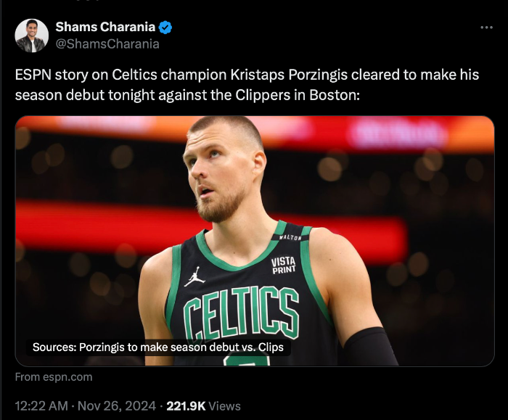Image resolution: width=508 pixels, height=420 pixels.
Task: Open the Shams Charania display name link
Action: (x=105, y=28)
